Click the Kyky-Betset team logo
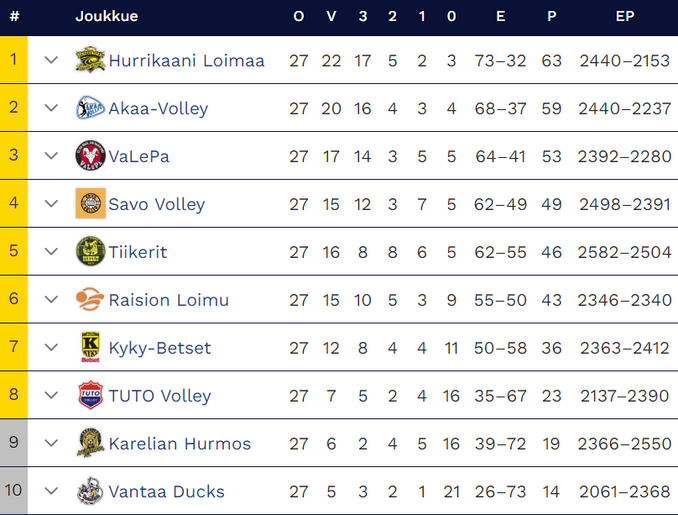 90,348
